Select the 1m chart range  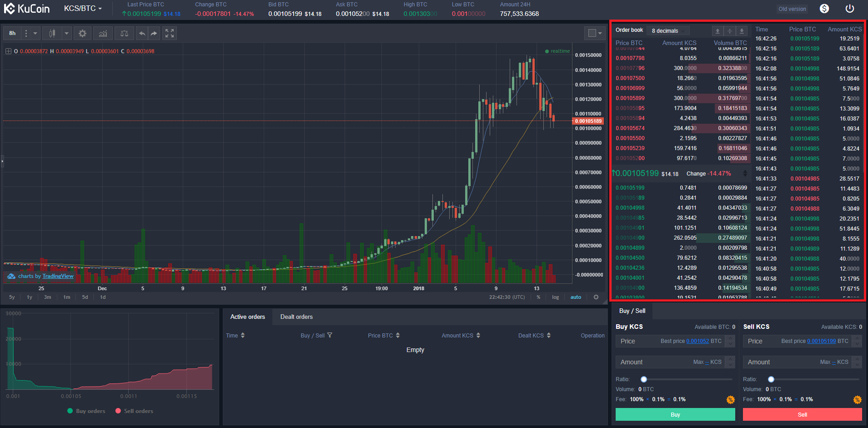(x=66, y=297)
